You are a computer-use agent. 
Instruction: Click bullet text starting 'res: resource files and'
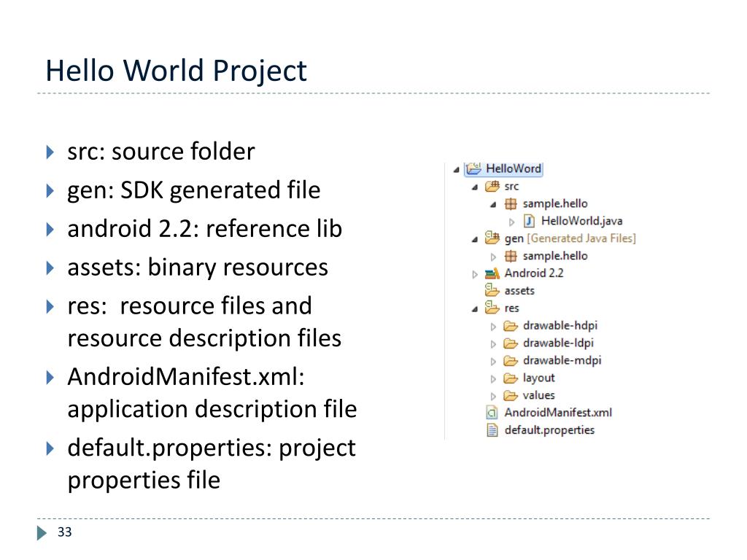pyautogui.click(x=190, y=306)
